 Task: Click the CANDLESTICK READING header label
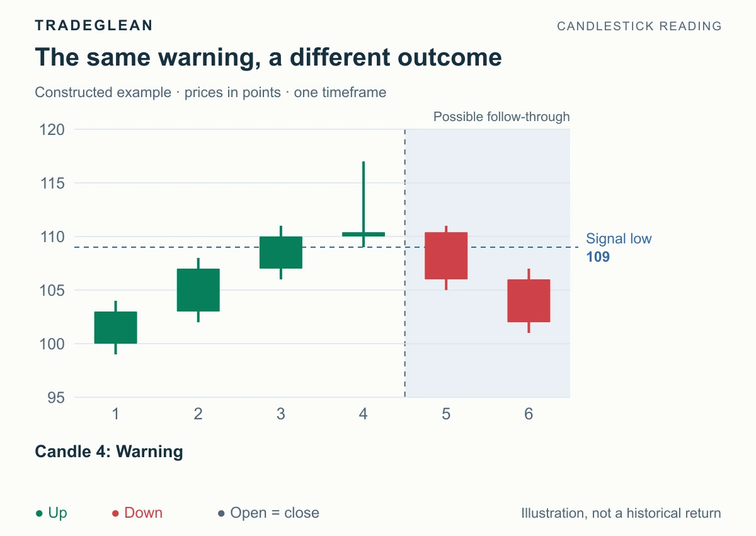(x=639, y=26)
